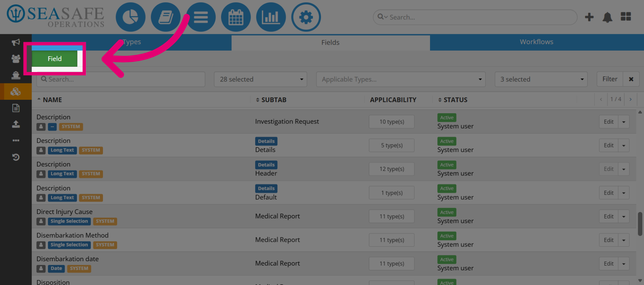644x285 pixels.
Task: Open the ellipsis more sidebar icon
Action: (x=16, y=140)
